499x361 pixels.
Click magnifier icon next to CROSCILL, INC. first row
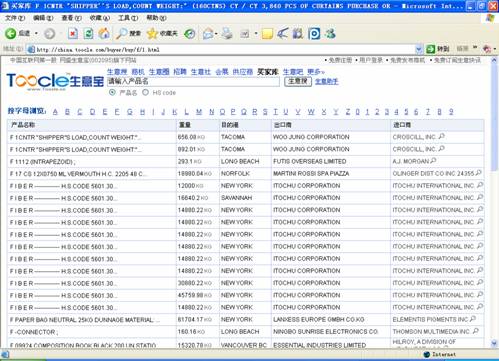(x=442, y=136)
